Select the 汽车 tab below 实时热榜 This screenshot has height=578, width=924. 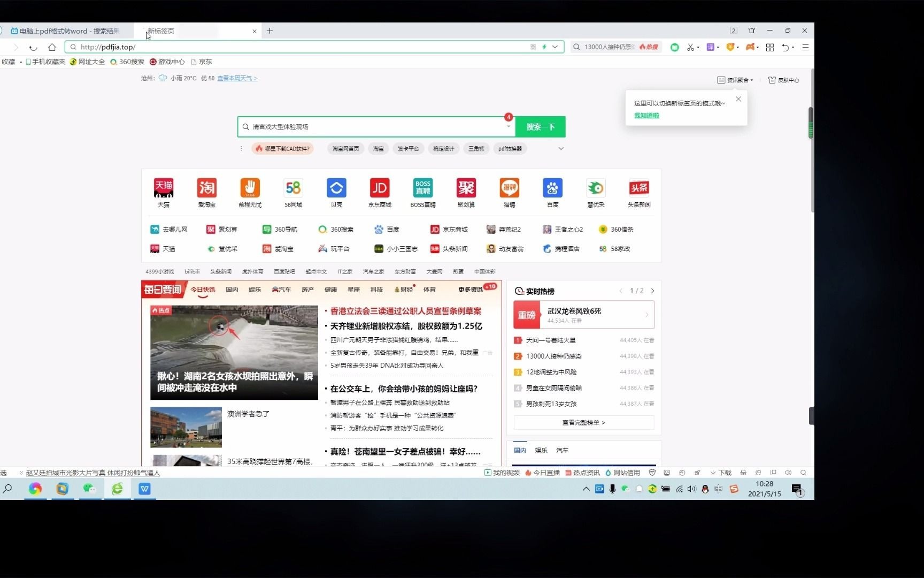click(x=563, y=451)
